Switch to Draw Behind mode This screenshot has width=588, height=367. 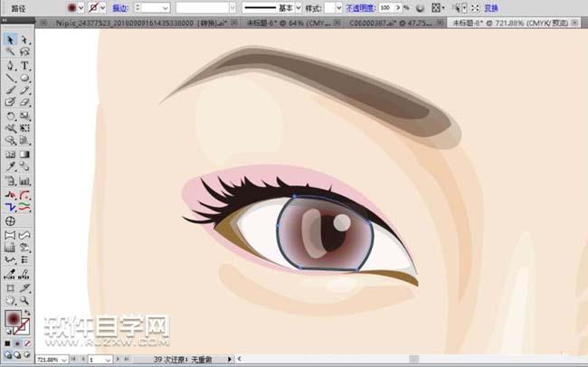(17, 354)
